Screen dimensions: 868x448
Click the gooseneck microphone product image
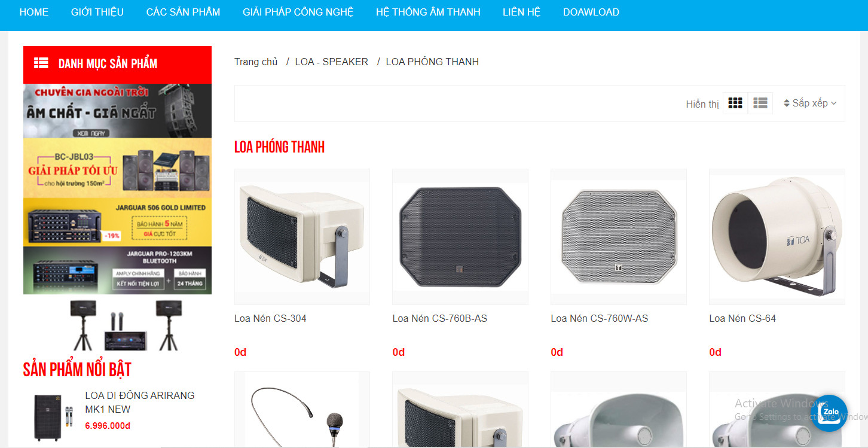tap(302, 410)
